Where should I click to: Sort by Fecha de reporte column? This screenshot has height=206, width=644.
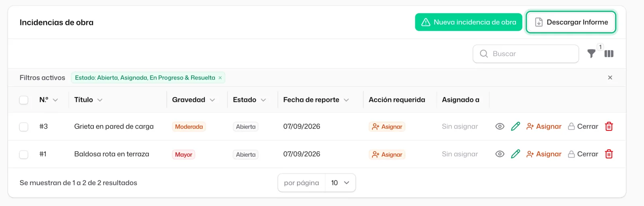[x=316, y=100]
